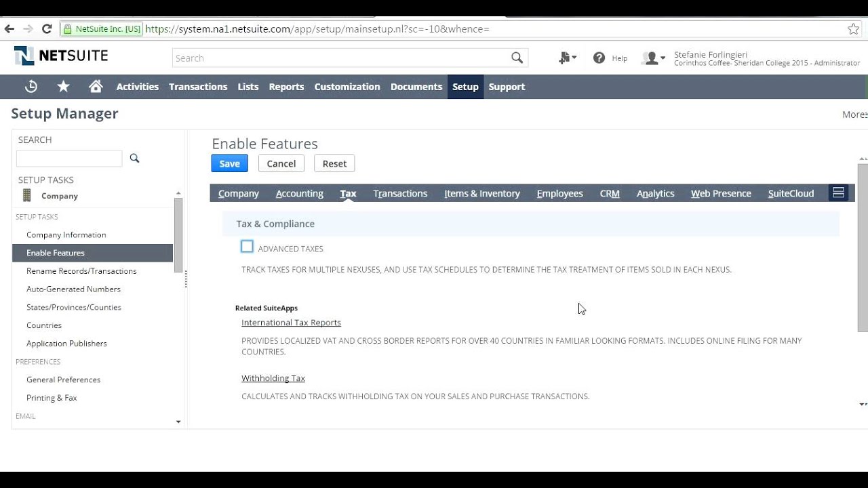
Task: Bookmark page with star icon in address bar
Action: [x=853, y=29]
